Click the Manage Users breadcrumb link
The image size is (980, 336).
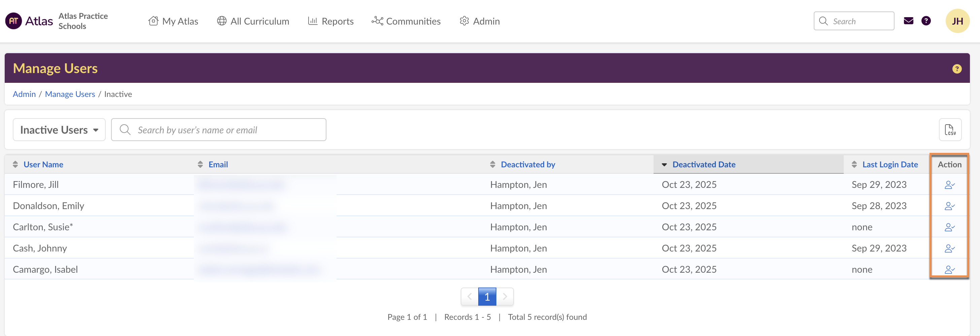[70, 94]
